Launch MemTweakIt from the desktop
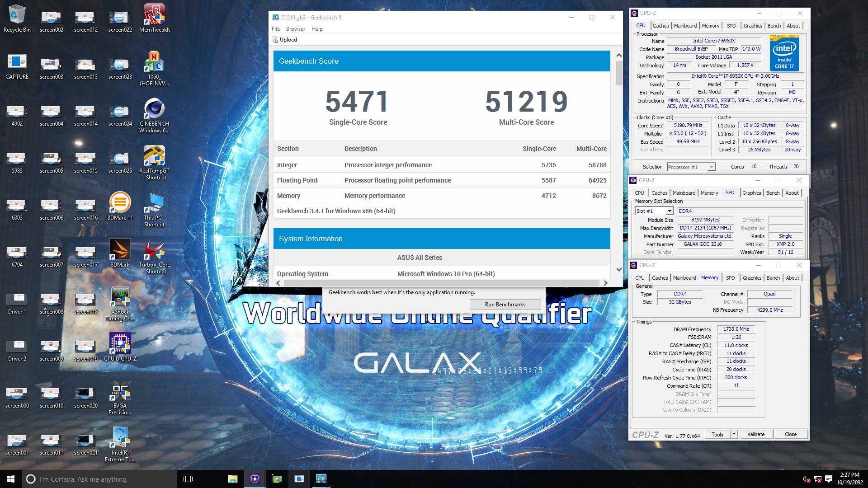Screen dimensions: 868x488 (154, 18)
